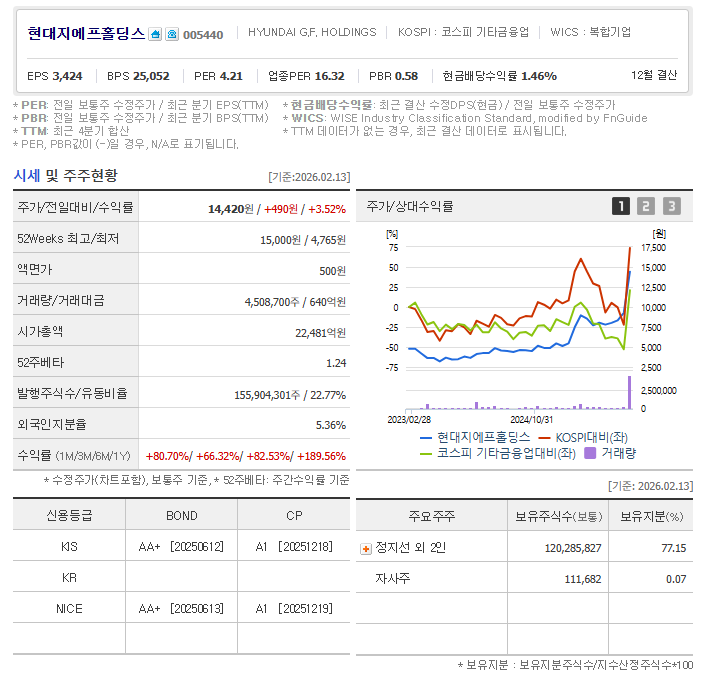Click the 4,508,700주 / 640억원 trading value
This screenshot has height=685, width=701.
point(295,302)
